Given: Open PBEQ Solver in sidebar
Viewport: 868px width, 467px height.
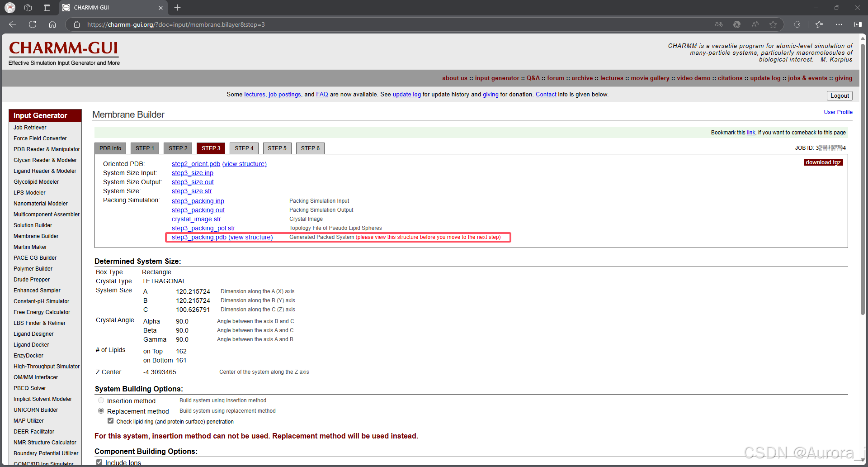Looking at the screenshot, I should coord(30,388).
